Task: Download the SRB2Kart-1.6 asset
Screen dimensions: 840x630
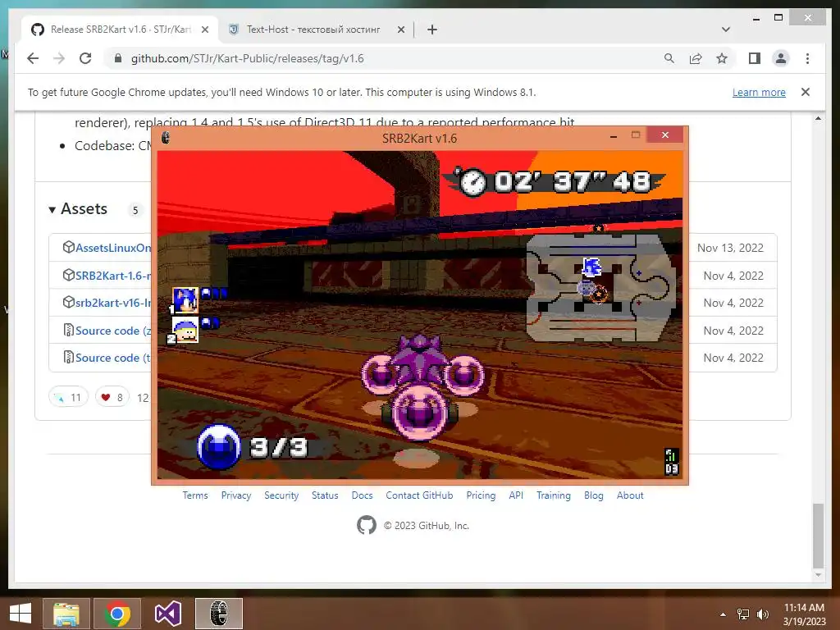Action: point(113,276)
